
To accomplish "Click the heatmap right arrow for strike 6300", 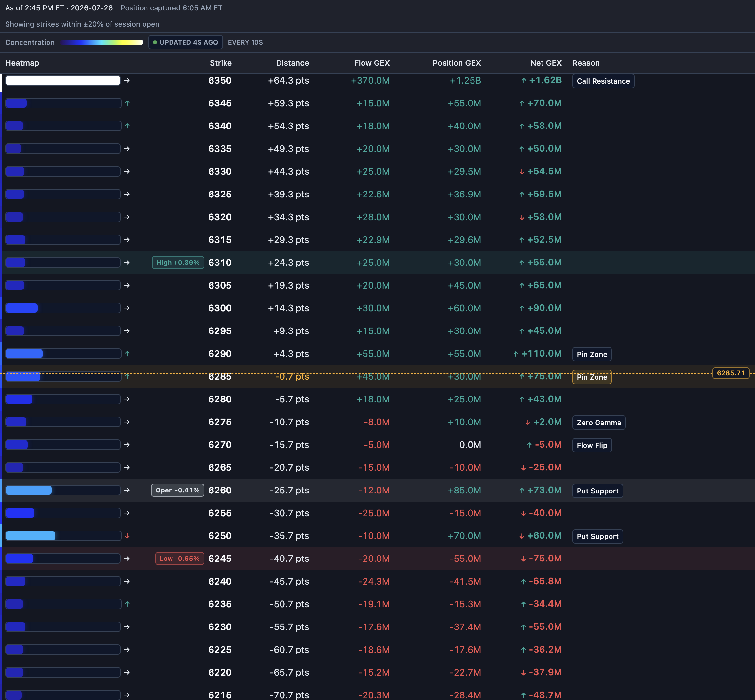I will [127, 308].
